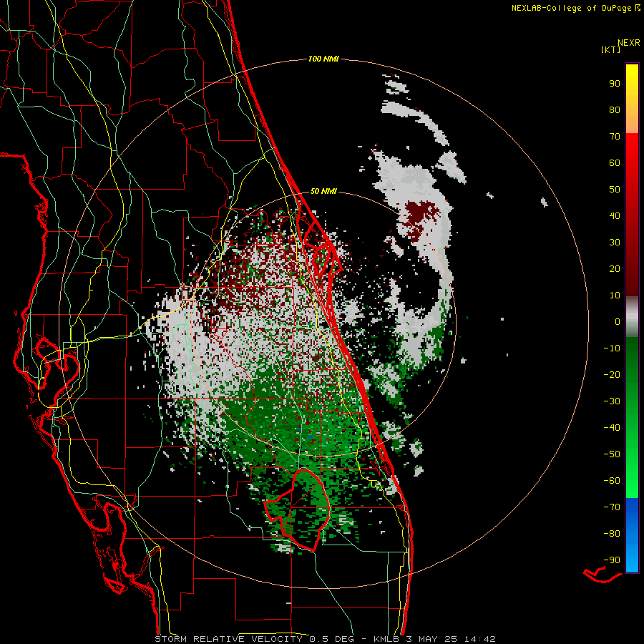Viewport: 644px width, 644px height.
Task: Click the -20 knot scale label
Action: click(x=612, y=374)
